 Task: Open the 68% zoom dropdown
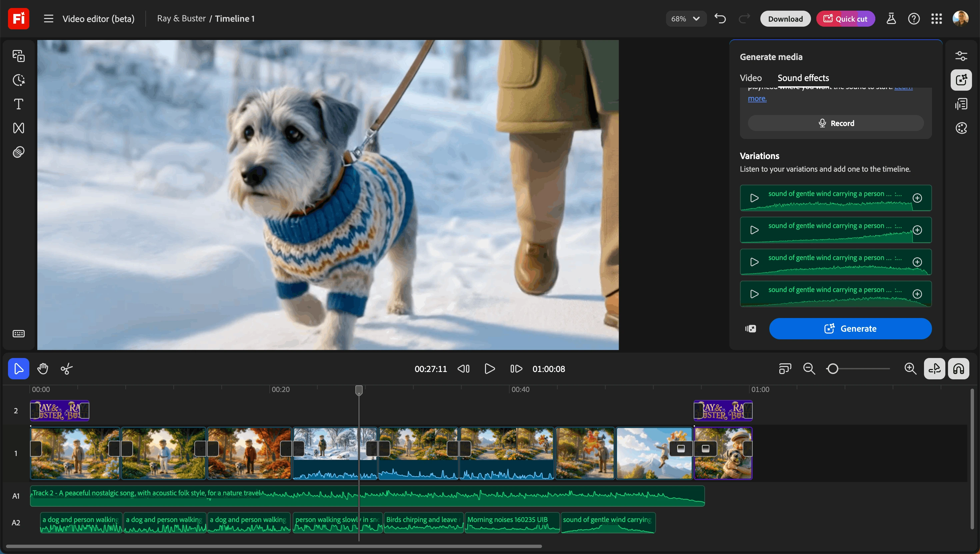685,18
